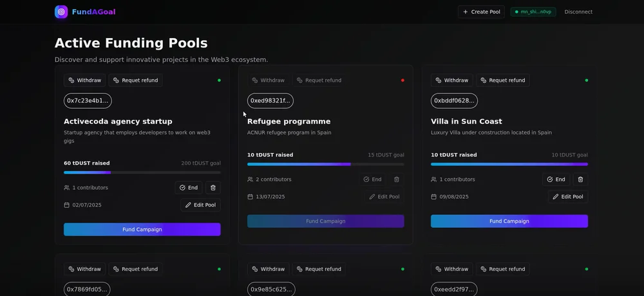Click contributors icon beside 2 contributors
Screen dimensions: 644x296
pyautogui.click(x=250, y=180)
